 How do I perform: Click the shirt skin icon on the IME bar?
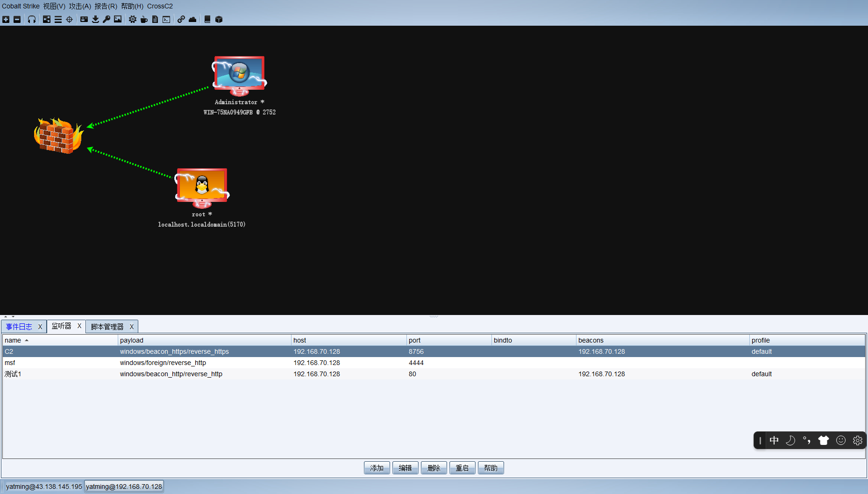(824, 440)
